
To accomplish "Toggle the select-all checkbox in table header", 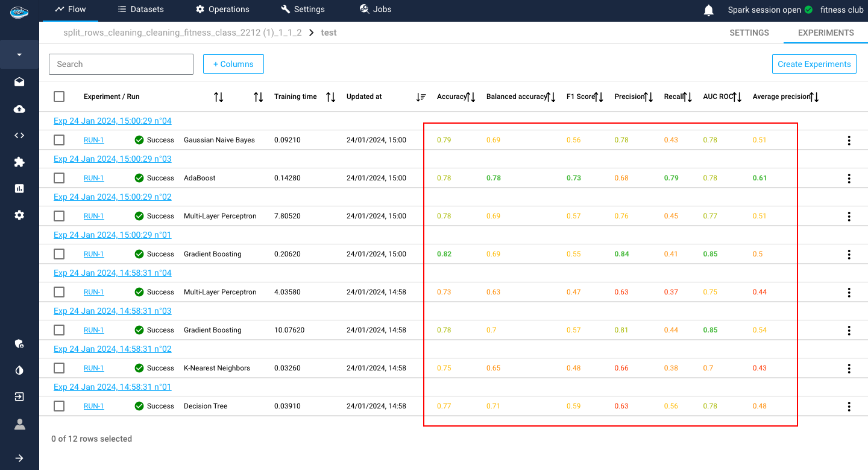I will coord(59,97).
